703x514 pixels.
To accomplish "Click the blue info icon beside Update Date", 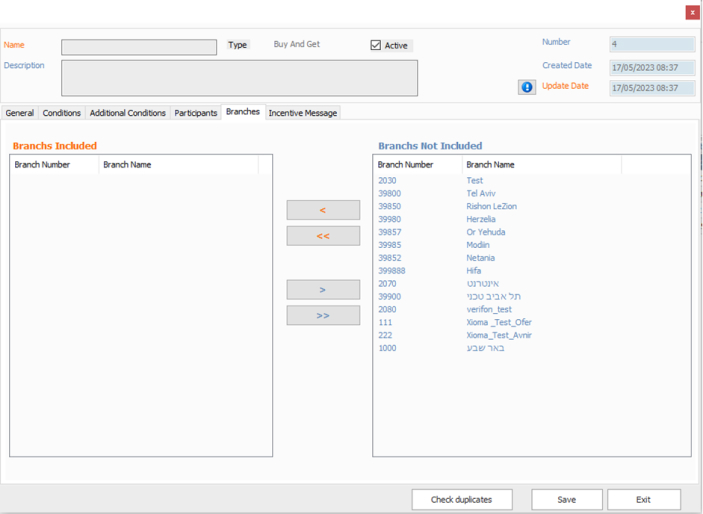I will pyautogui.click(x=526, y=87).
